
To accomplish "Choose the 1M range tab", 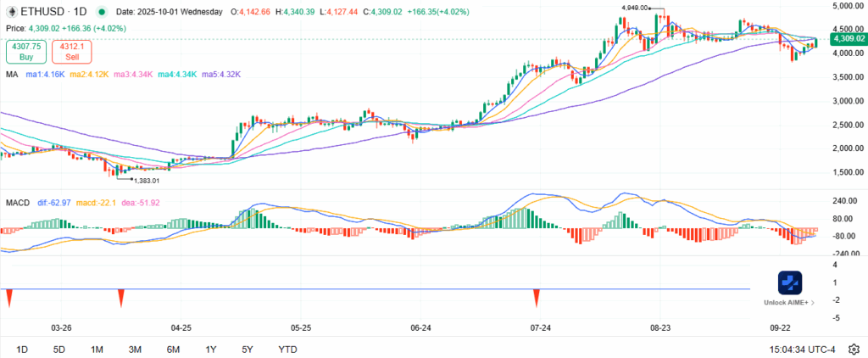I will click(97, 349).
